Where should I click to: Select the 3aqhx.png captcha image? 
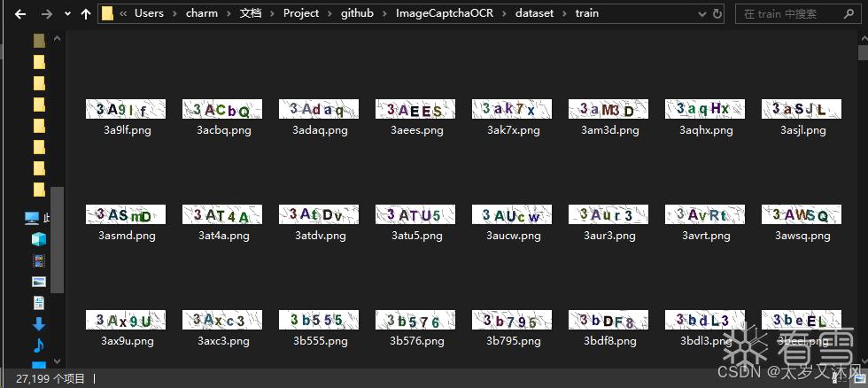(705, 109)
